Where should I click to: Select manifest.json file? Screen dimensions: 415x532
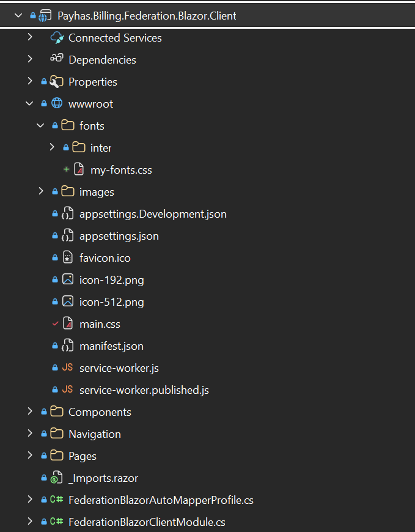pyautogui.click(x=111, y=346)
